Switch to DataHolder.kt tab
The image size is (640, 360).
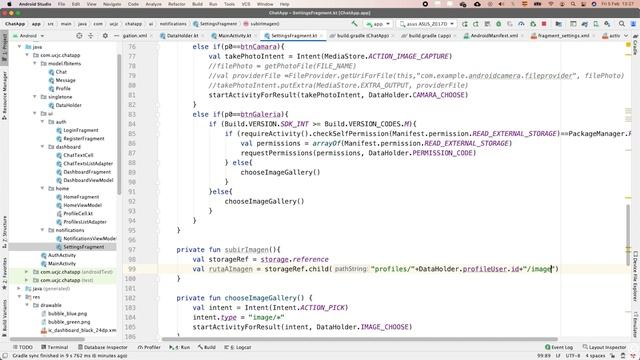[x=182, y=36]
